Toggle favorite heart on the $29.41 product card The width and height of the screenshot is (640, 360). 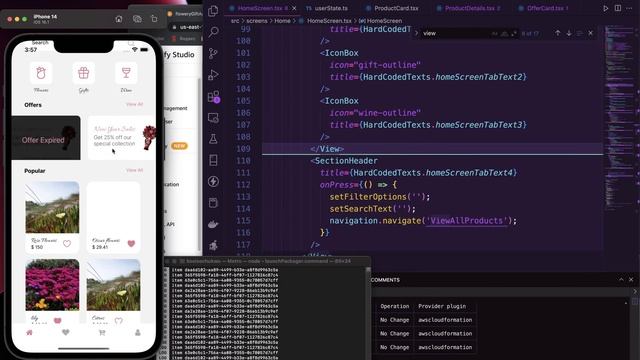131,244
